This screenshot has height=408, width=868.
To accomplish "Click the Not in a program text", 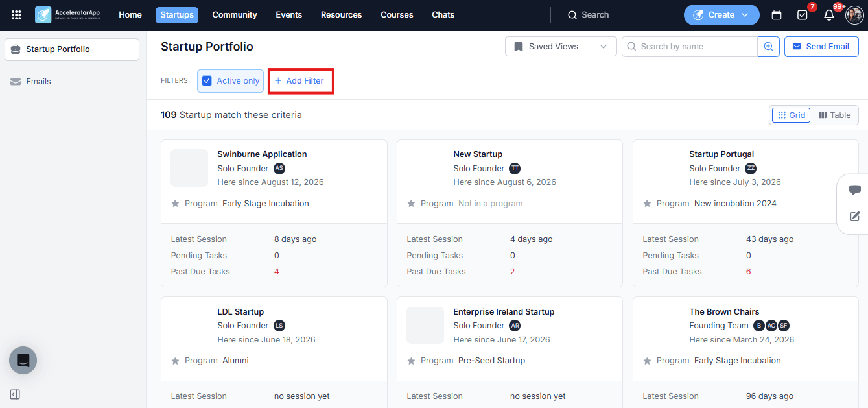I will 490,204.
